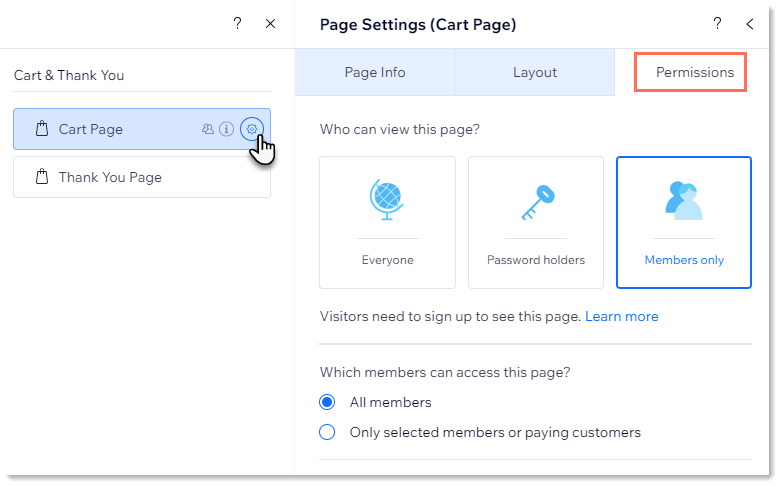The width and height of the screenshot is (781, 487).
Task: Click the Cart Page bag icon
Action: (42, 128)
